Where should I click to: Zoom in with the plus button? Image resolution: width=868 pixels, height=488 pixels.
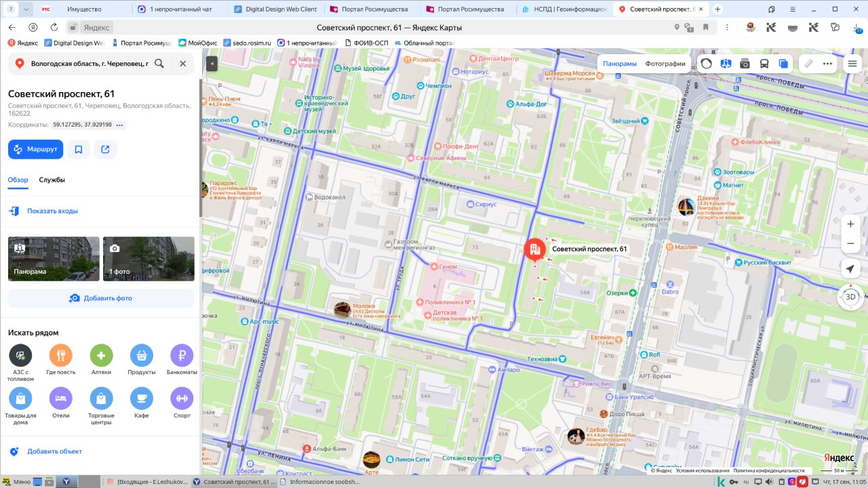click(850, 224)
